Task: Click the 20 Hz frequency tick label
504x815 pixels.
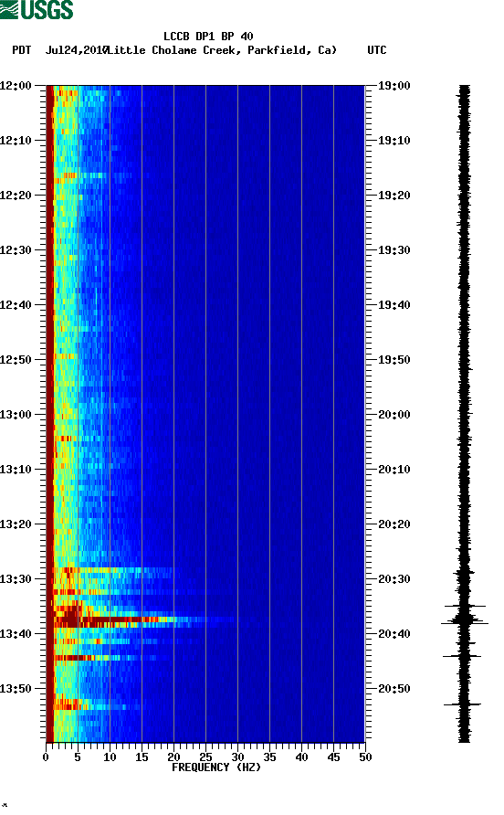Action: coord(173,757)
